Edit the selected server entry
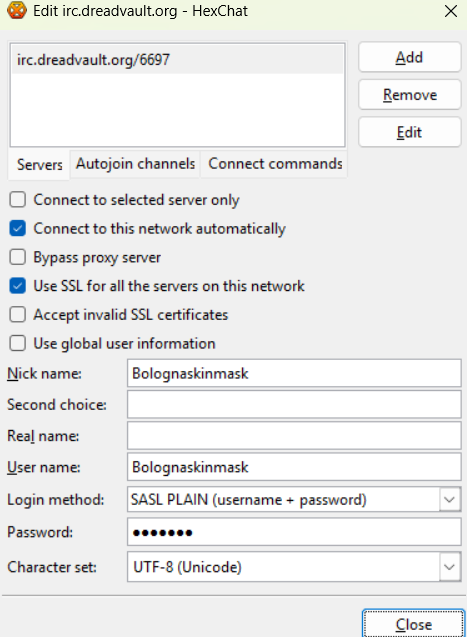 click(409, 132)
